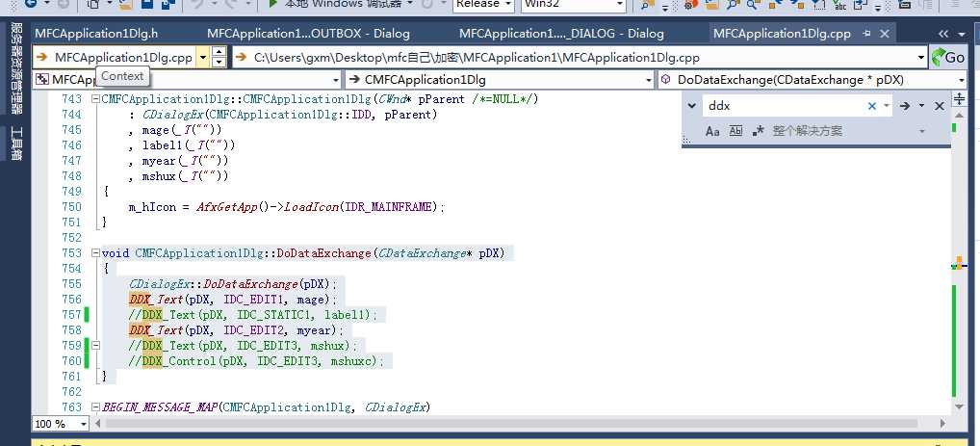Collapse DoDataExchange function at line 753
Viewport: 980px width, 446px height.
95,252
